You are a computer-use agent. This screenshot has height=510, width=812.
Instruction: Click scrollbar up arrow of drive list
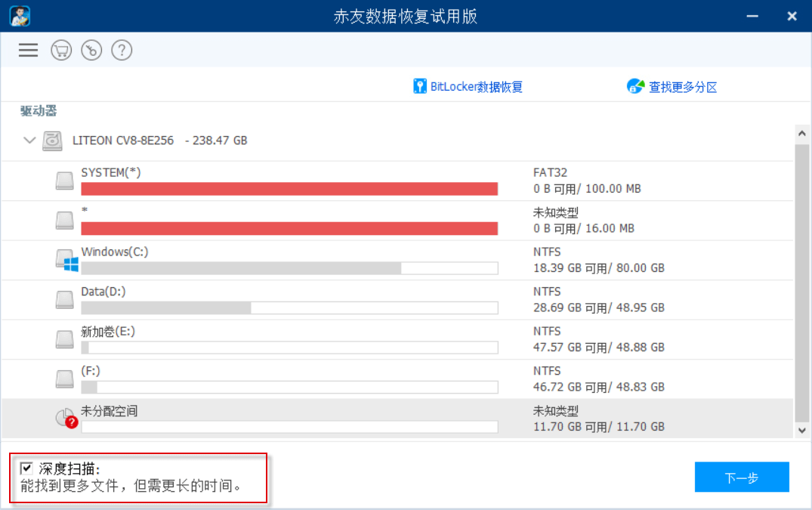pos(801,134)
